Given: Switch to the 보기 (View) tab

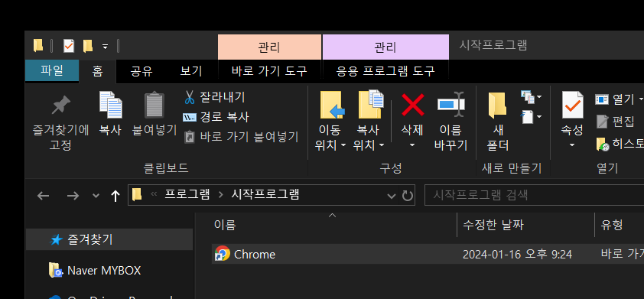Looking at the screenshot, I should [191, 71].
